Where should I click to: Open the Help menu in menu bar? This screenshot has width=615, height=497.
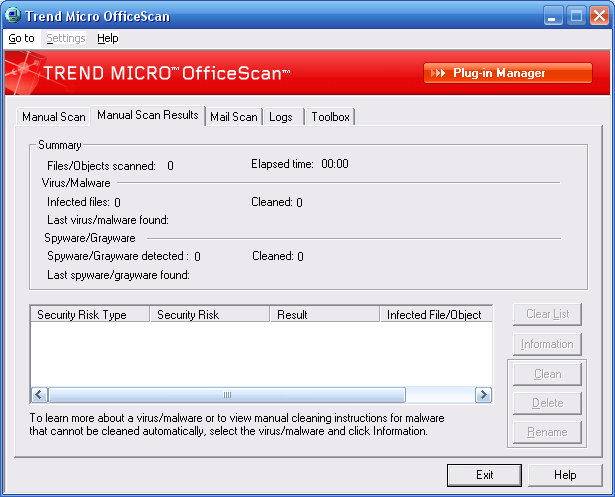(108, 38)
